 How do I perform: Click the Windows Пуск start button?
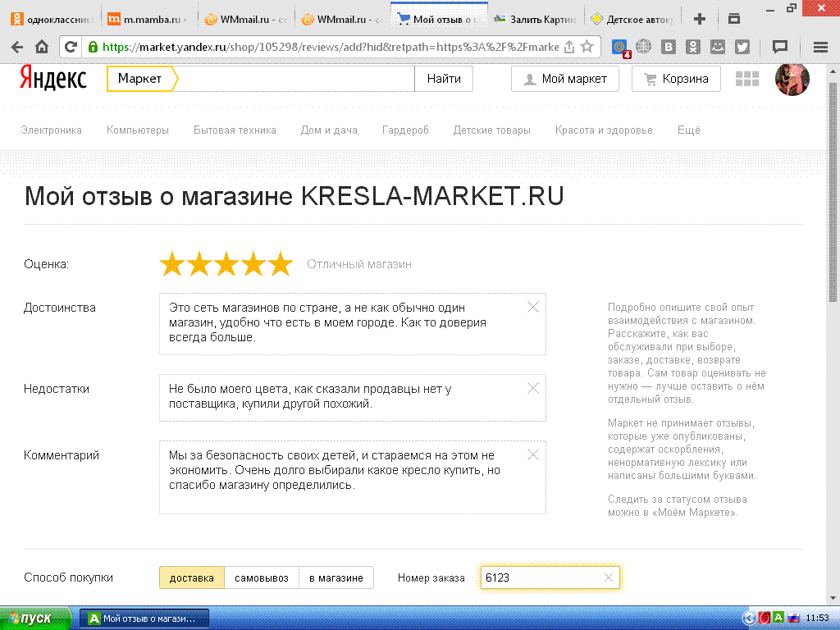click(35, 619)
